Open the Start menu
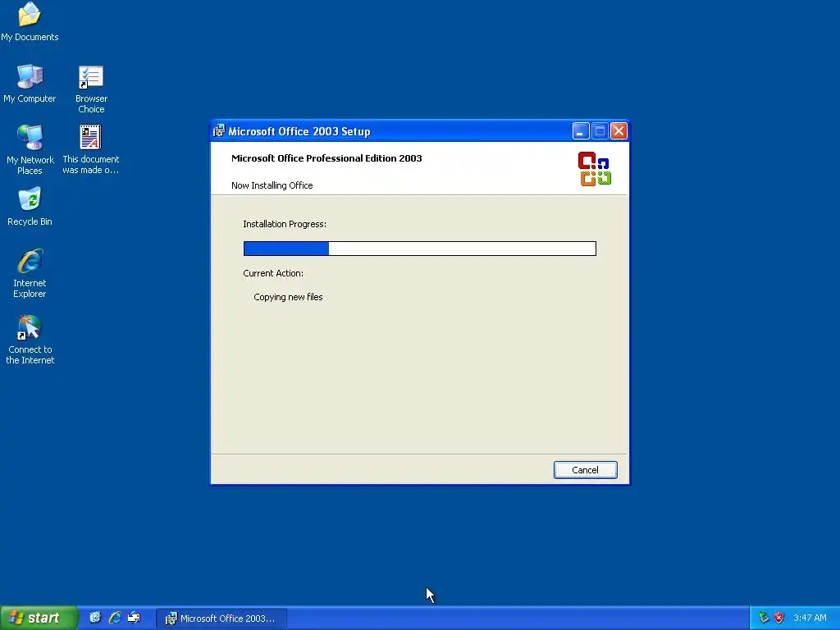The width and height of the screenshot is (840, 630). click(x=39, y=618)
